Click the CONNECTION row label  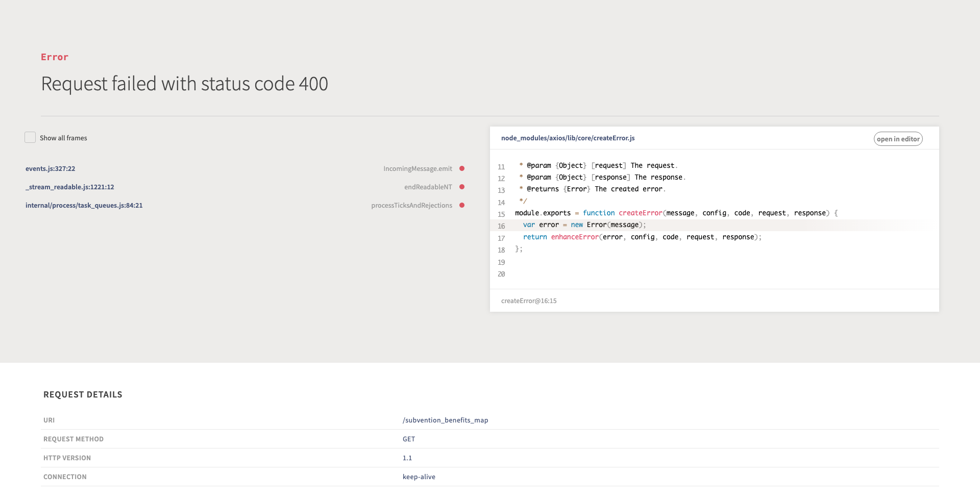pyautogui.click(x=65, y=477)
